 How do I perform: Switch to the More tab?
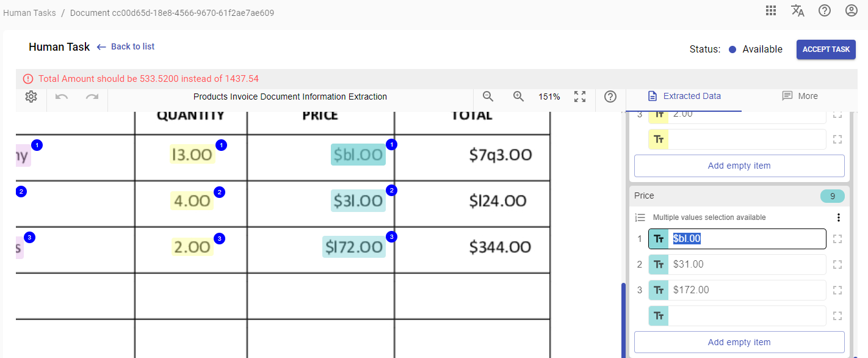pos(800,96)
